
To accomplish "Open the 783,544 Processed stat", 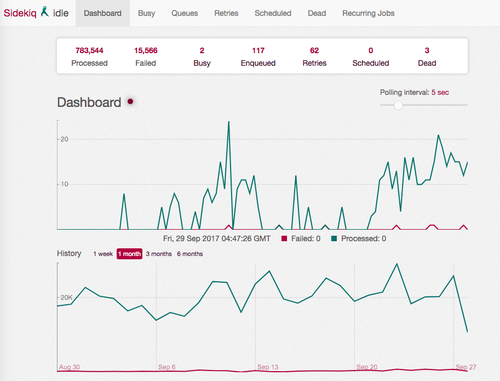I will pos(89,57).
